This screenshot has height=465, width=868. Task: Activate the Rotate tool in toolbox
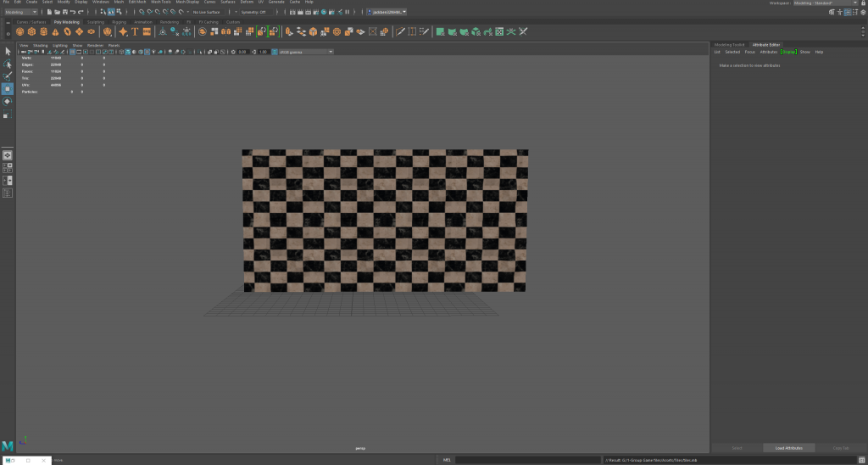[8, 101]
